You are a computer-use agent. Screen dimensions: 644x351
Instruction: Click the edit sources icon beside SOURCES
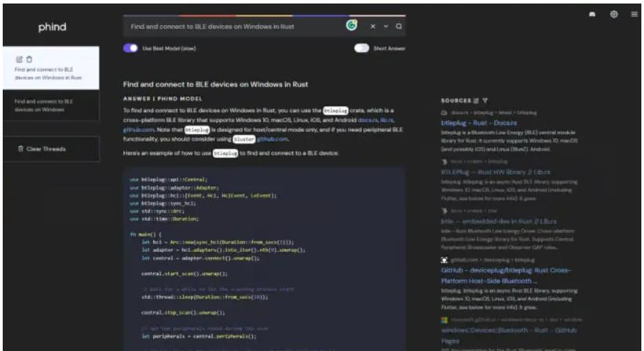[x=476, y=101]
